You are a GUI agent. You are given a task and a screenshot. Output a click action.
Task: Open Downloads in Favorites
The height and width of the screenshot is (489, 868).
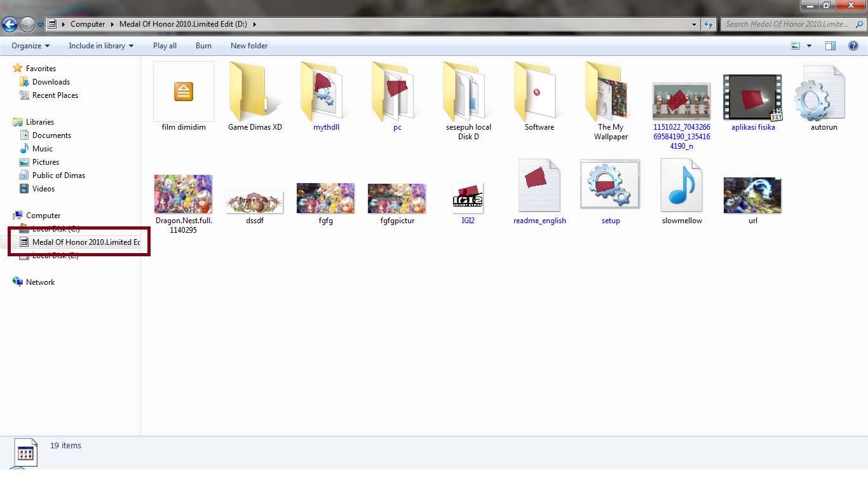(x=51, y=82)
